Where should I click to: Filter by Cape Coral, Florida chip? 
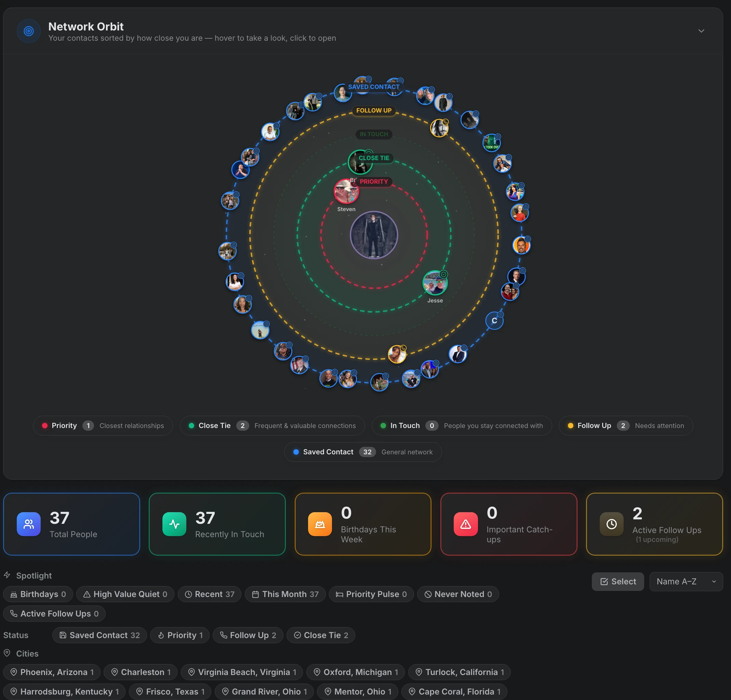pyautogui.click(x=454, y=692)
